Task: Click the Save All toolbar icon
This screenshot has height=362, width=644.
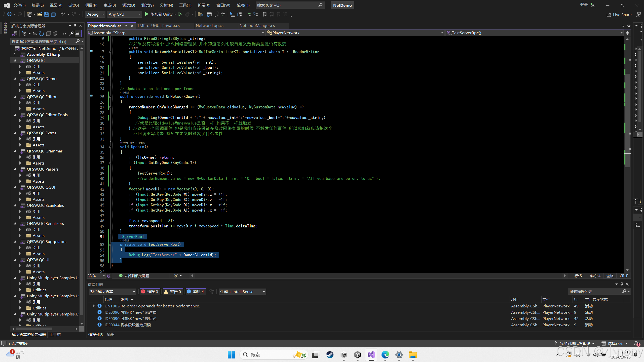Action: point(53,14)
